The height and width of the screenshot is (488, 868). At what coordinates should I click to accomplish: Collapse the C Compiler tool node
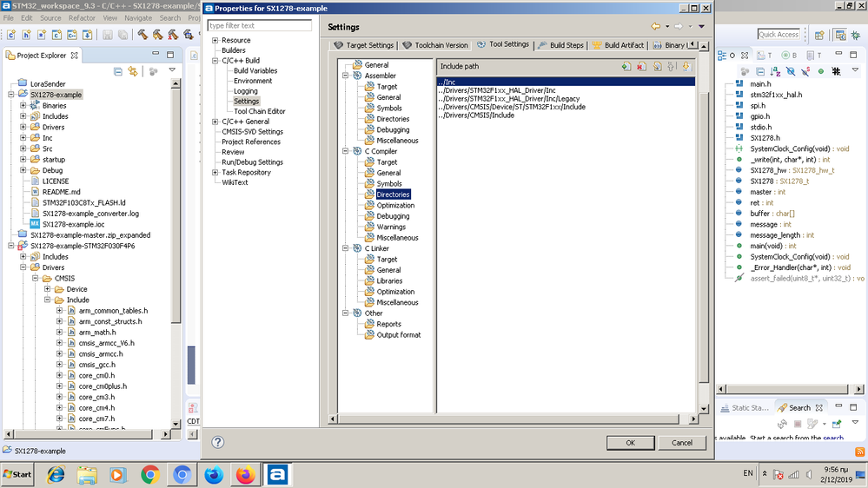[346, 151]
